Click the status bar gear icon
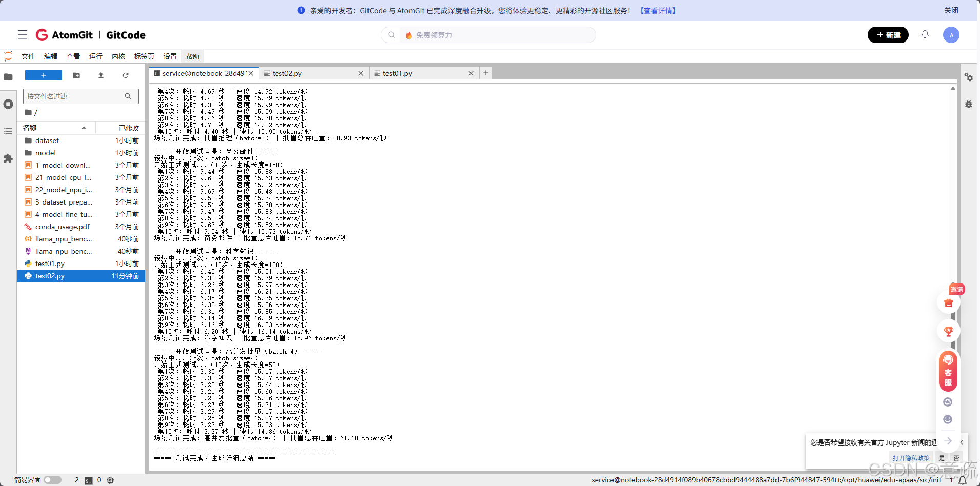 click(x=110, y=480)
